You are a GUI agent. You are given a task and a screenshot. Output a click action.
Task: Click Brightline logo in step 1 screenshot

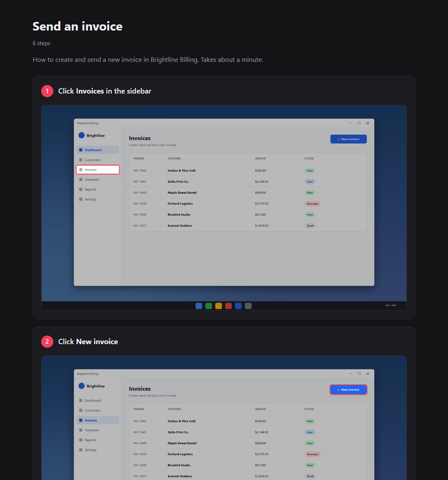[82, 135]
